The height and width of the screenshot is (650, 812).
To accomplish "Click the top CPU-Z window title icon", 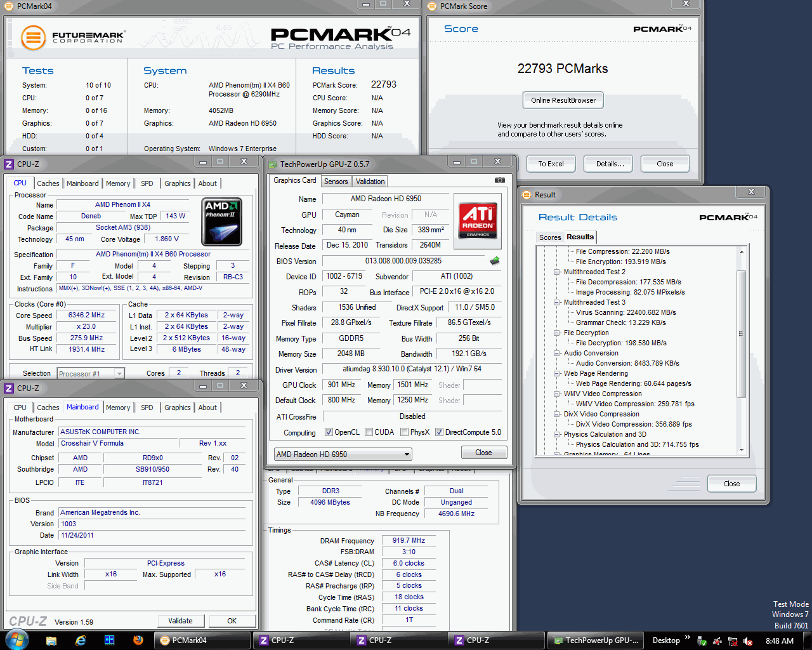I will click(x=9, y=164).
